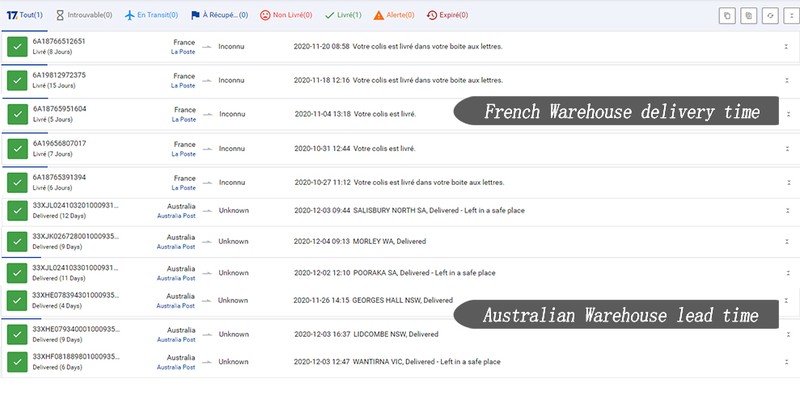Click tracking number 6A18765391394
Screen dimensions: 800x408
click(x=59, y=177)
